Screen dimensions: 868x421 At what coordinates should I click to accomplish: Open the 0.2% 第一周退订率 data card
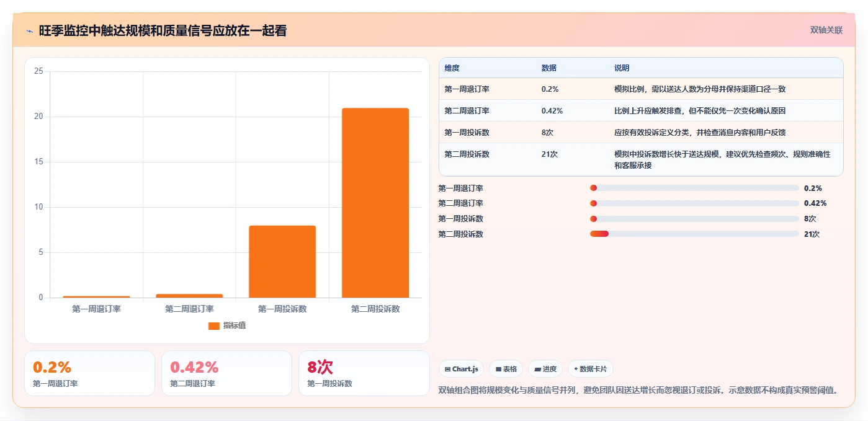tap(89, 373)
